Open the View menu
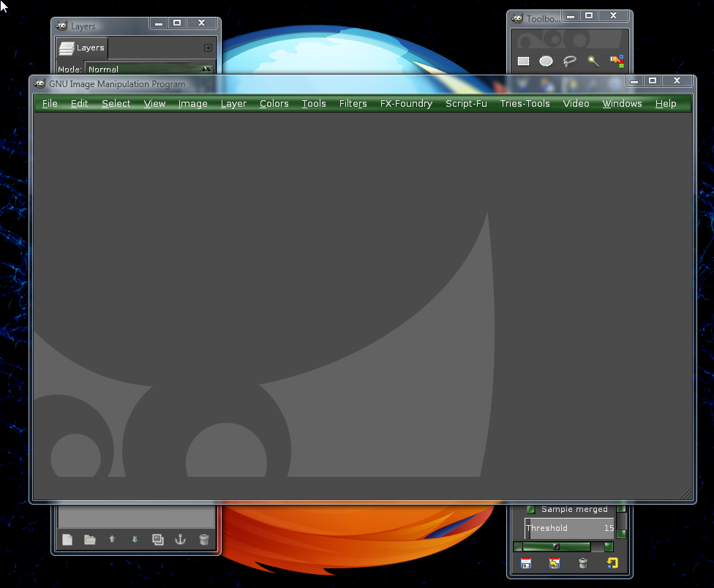Screen dimensions: 714x588 coord(154,103)
